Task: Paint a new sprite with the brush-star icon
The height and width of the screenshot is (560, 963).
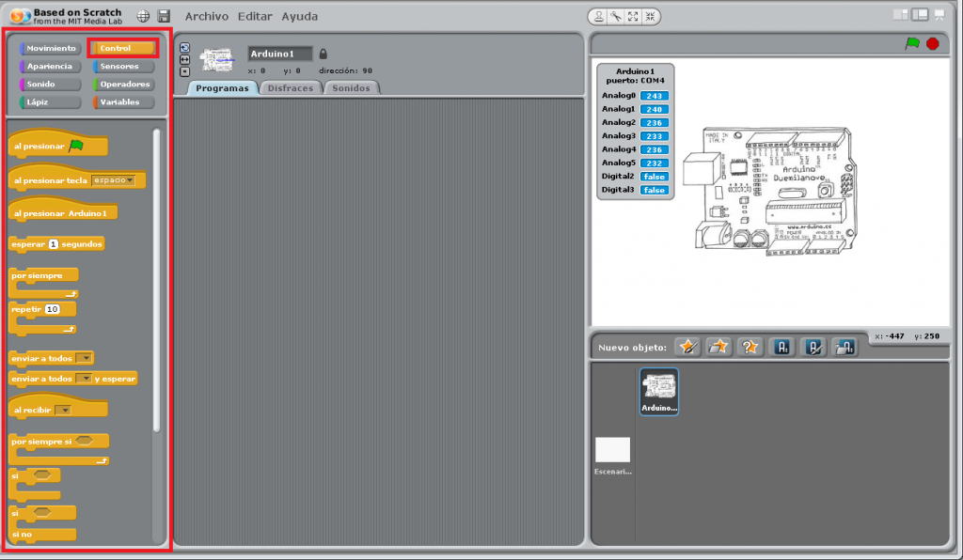Action: point(687,347)
